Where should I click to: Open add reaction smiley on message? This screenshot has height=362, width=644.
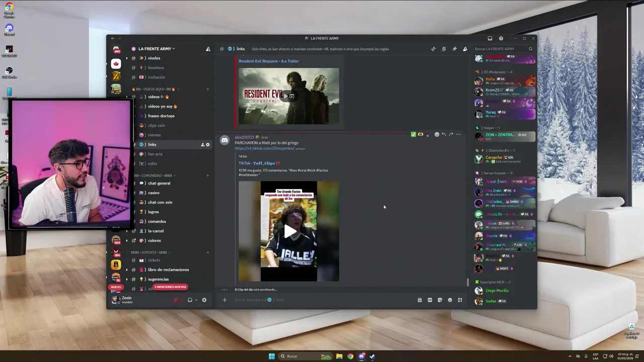point(437,134)
